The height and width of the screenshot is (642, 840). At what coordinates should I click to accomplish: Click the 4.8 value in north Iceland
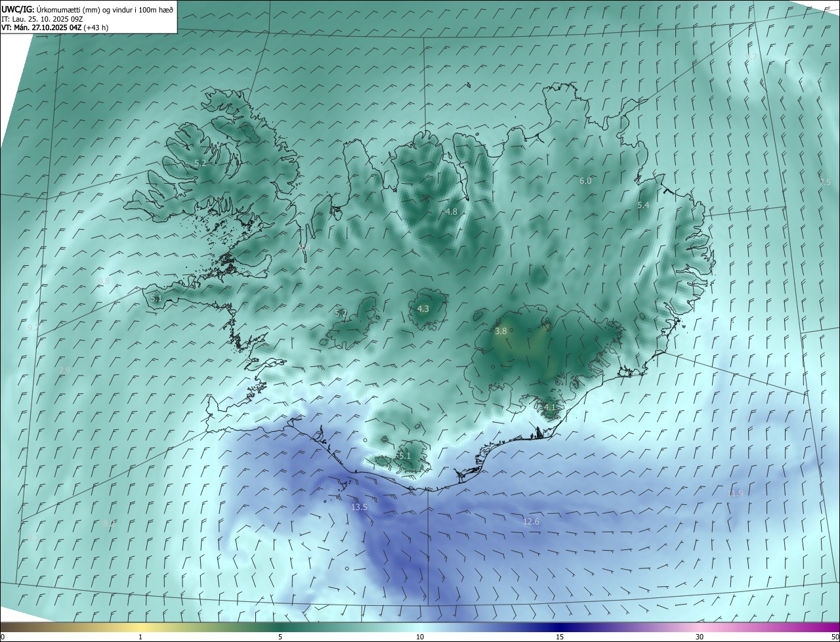pos(451,212)
